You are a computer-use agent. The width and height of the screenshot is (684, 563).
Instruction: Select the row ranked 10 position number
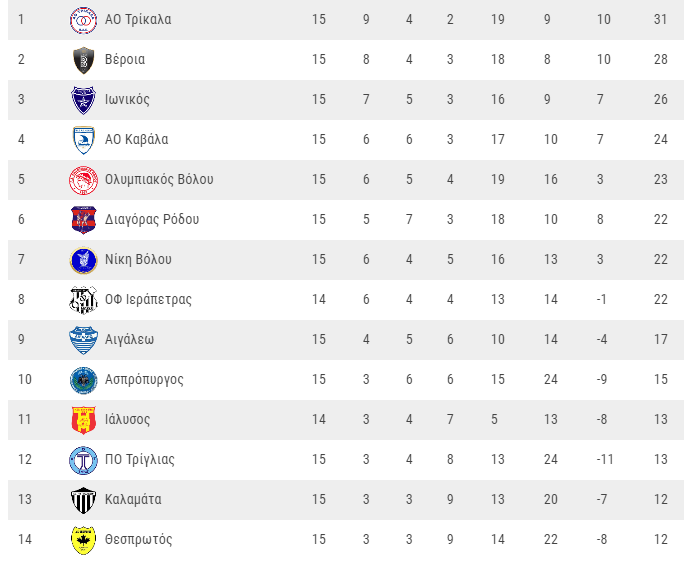click(25, 379)
